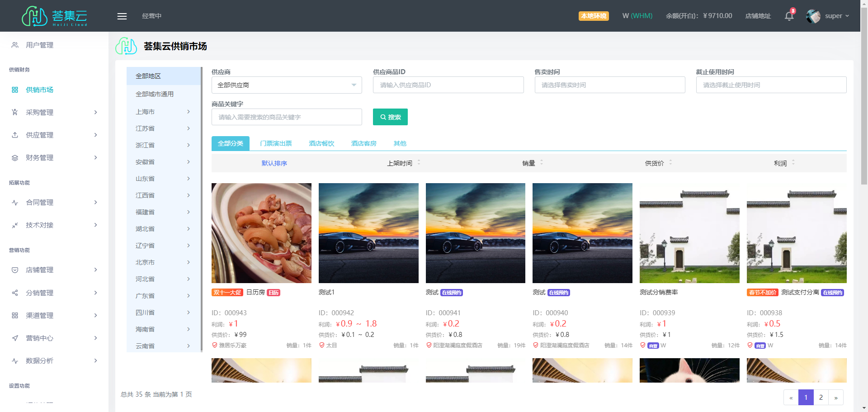Image resolution: width=868 pixels, height=412 pixels.
Task: Click previous page « button
Action: [791, 398]
